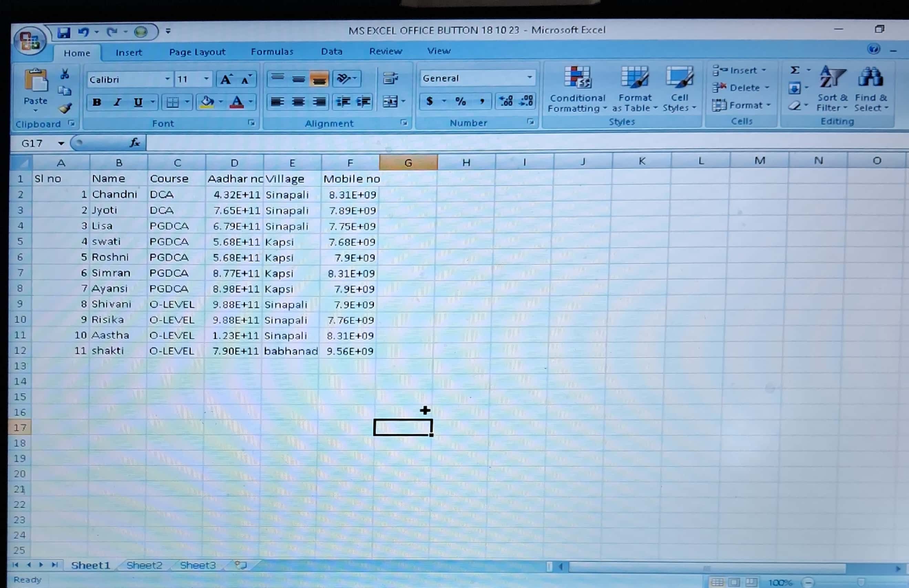The image size is (909, 588).
Task: Click the Cut scissors icon
Action: [x=64, y=74]
